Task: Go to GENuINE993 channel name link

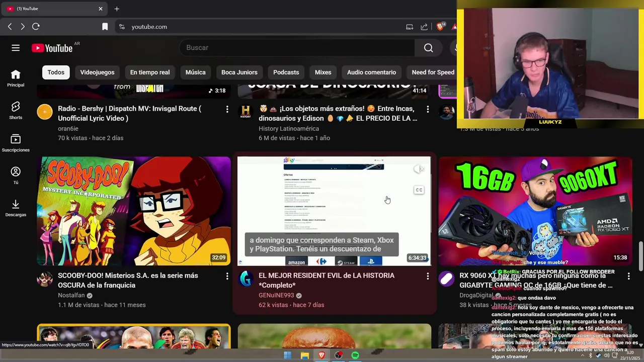Action: coord(276,296)
